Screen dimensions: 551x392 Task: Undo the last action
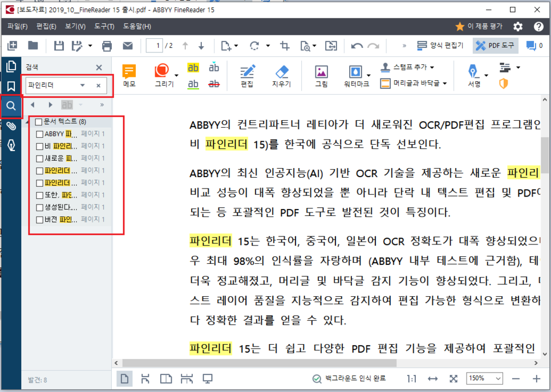pos(357,46)
